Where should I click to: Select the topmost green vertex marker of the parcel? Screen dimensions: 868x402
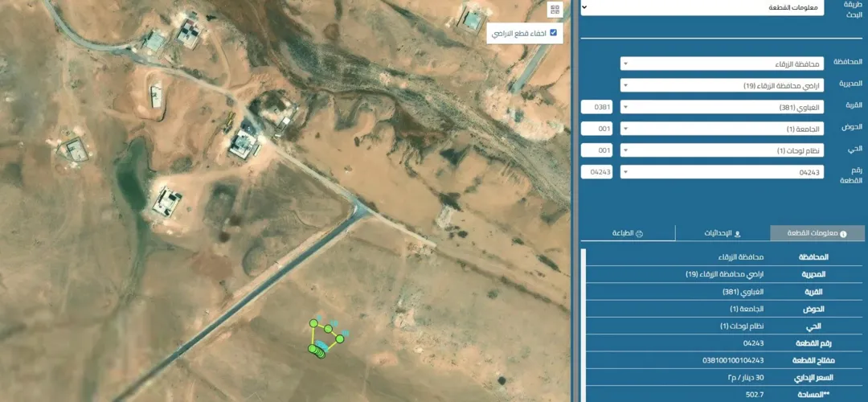(x=313, y=323)
